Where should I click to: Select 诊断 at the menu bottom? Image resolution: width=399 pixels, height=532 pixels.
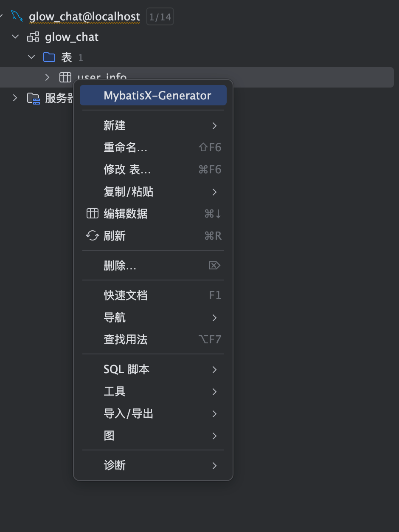[115, 465]
